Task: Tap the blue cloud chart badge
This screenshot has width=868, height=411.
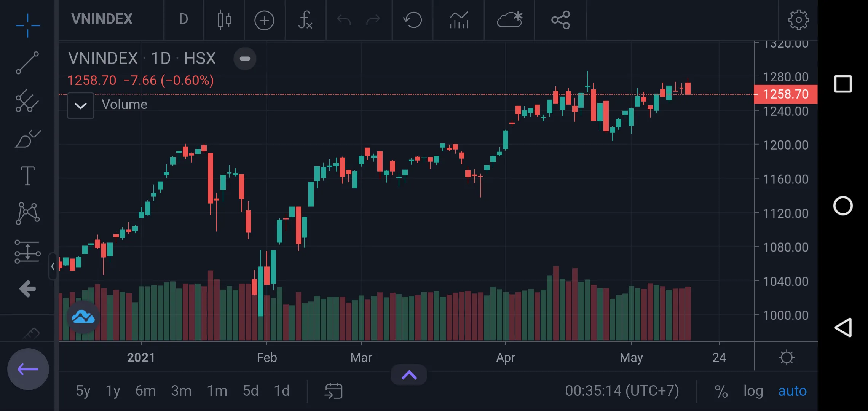Action: click(83, 317)
